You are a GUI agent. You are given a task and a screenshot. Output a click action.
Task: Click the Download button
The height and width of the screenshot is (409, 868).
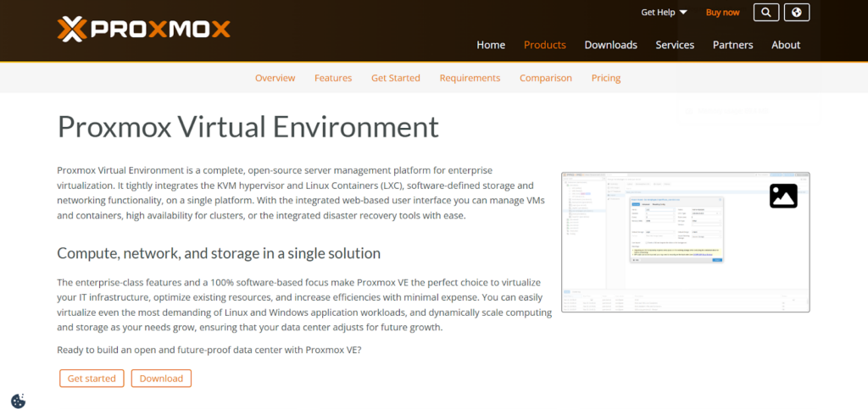(161, 379)
